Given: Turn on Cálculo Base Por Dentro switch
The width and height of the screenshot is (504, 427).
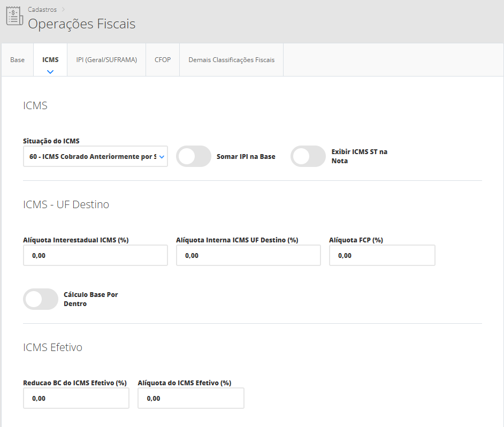Looking at the screenshot, I should tap(41, 299).
